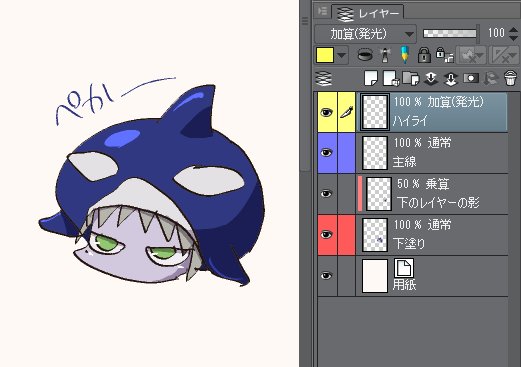
Task: Click the layer name ハイライ
Action: 410,121
